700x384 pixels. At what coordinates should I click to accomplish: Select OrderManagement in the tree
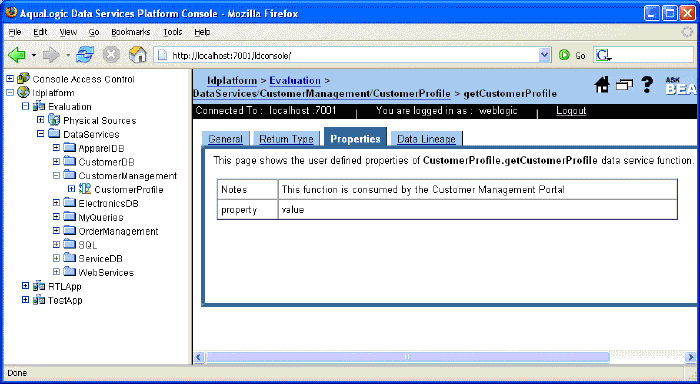click(x=118, y=231)
